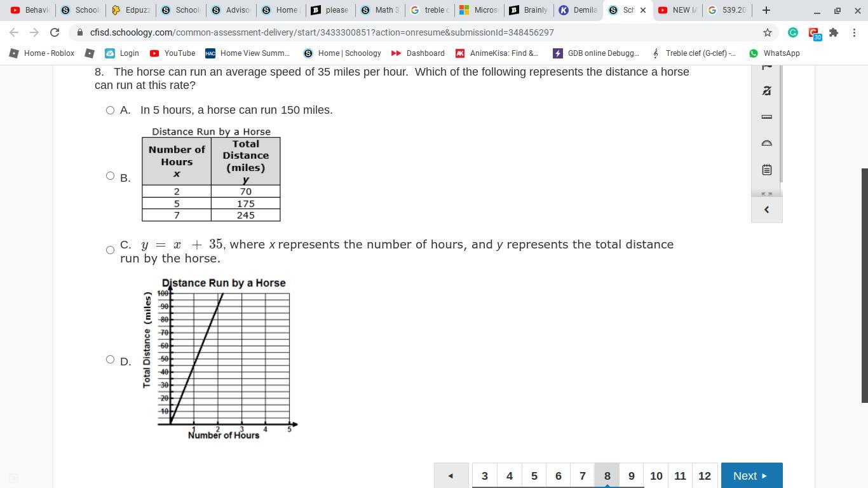Select answer choice B radio button
The image size is (868, 488).
pos(110,176)
